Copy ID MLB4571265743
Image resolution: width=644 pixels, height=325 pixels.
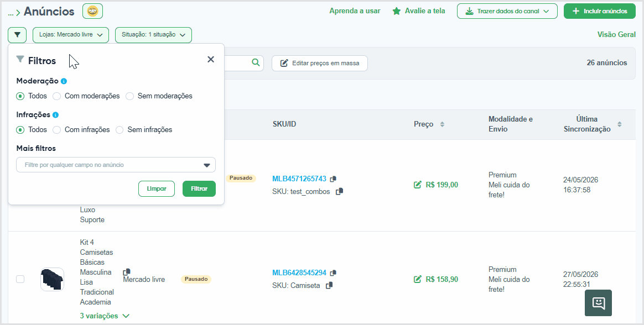click(333, 179)
